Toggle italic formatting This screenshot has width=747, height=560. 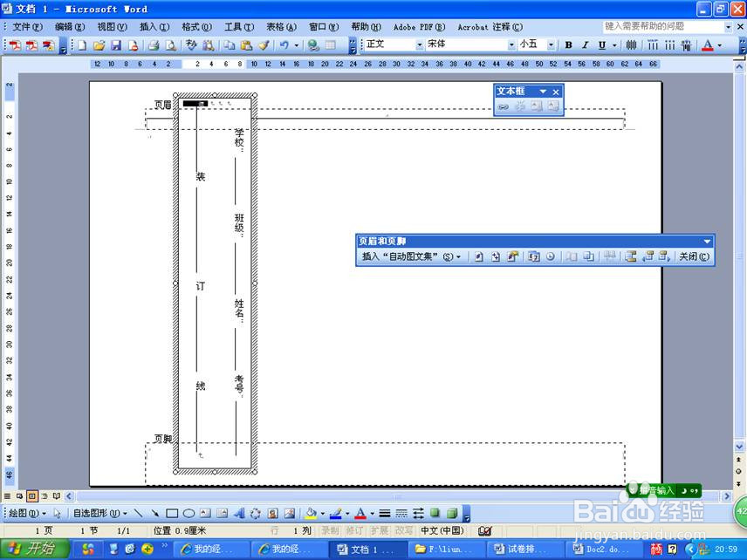point(585,45)
